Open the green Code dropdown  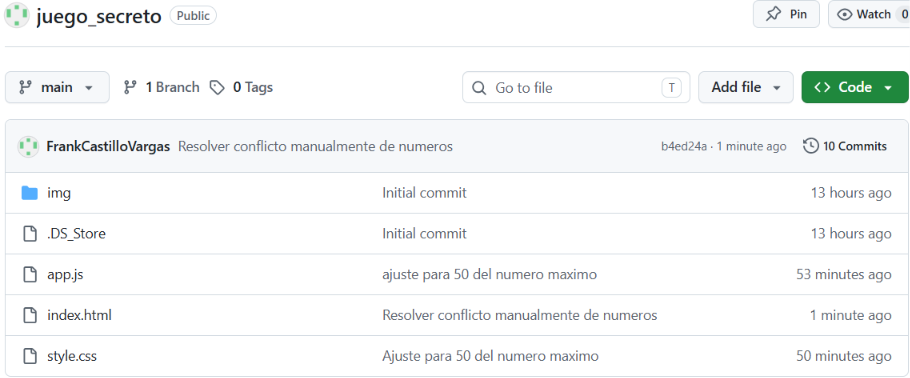855,87
